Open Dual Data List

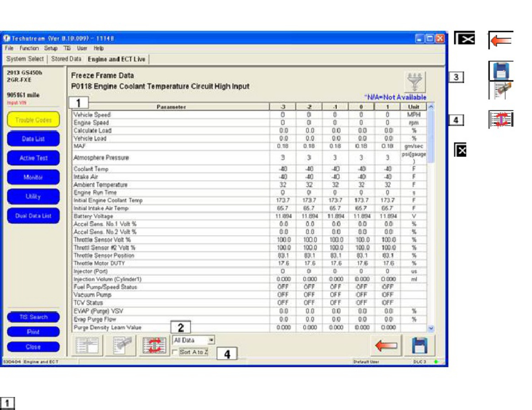[33, 216]
